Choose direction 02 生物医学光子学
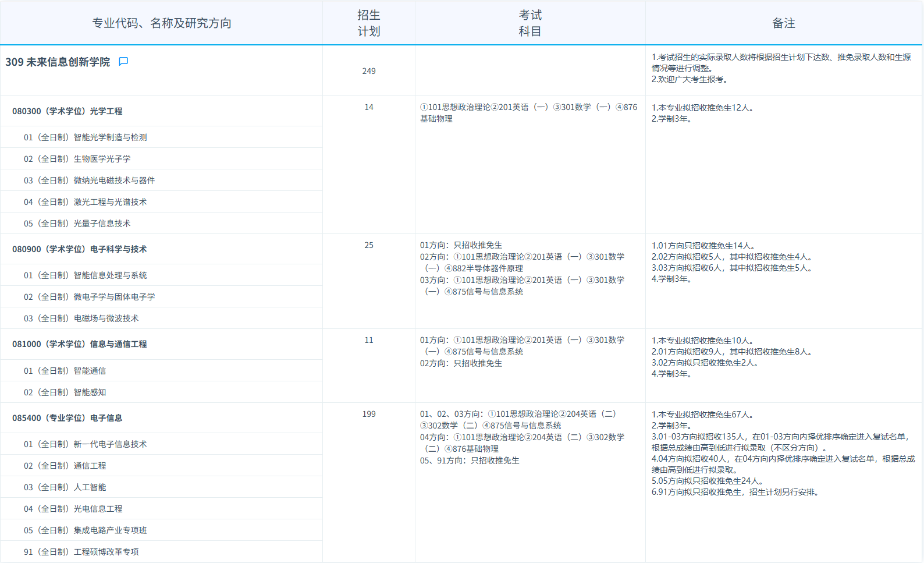Image resolution: width=924 pixels, height=563 pixels. tap(77, 159)
